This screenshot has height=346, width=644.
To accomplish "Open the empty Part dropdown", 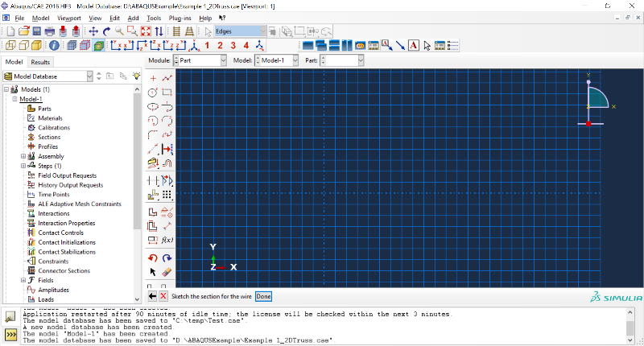I will (x=341, y=60).
